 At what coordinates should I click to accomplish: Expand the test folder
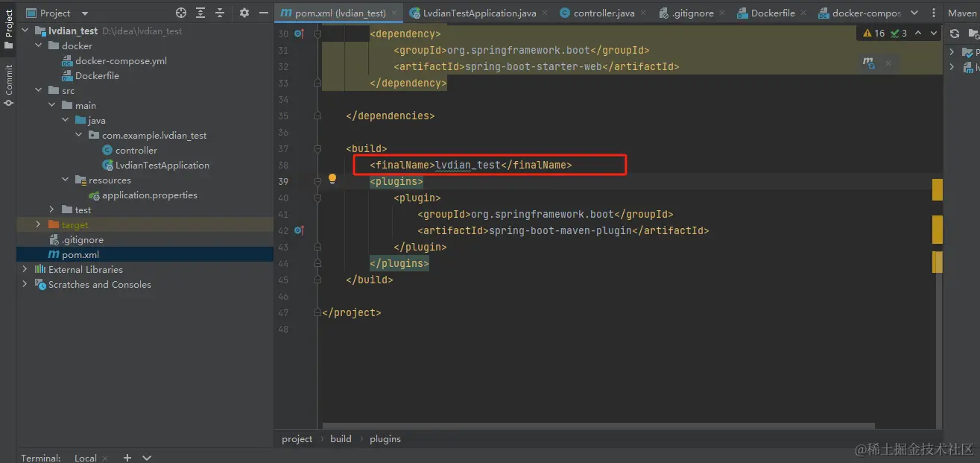[x=52, y=210]
